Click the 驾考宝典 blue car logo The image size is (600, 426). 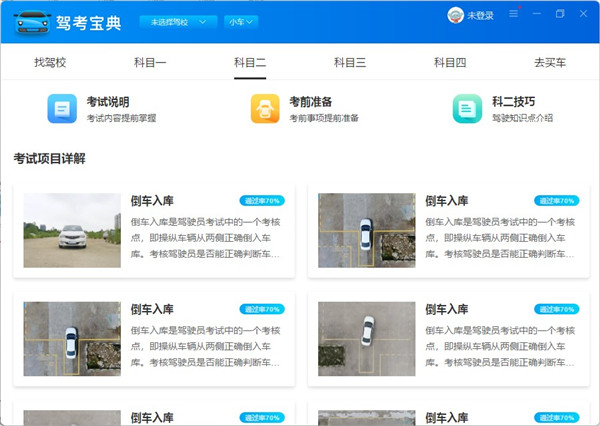32,22
